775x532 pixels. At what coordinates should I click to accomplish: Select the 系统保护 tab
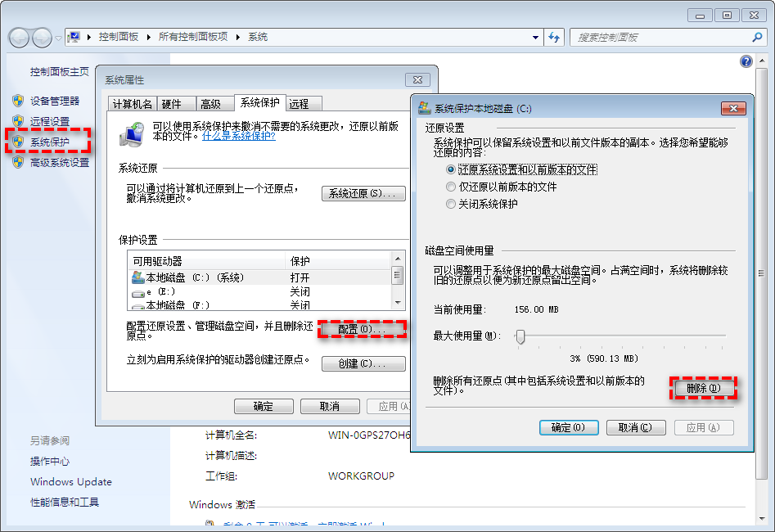pyautogui.click(x=260, y=102)
